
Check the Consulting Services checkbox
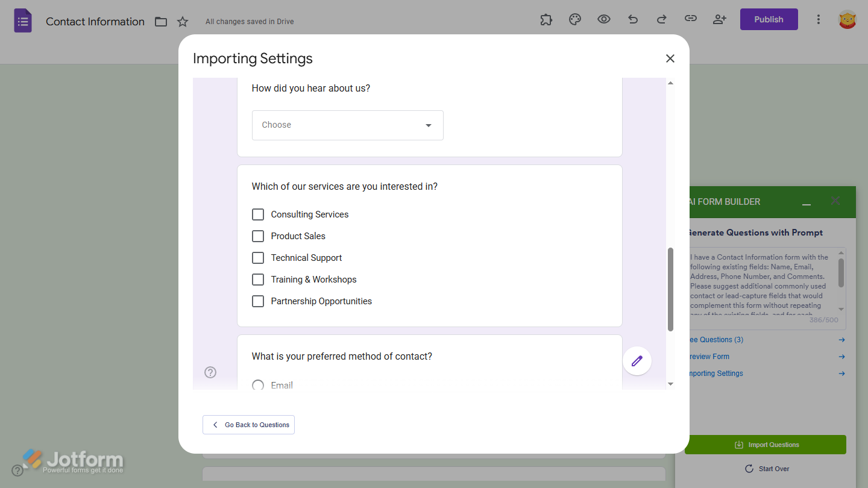(258, 214)
